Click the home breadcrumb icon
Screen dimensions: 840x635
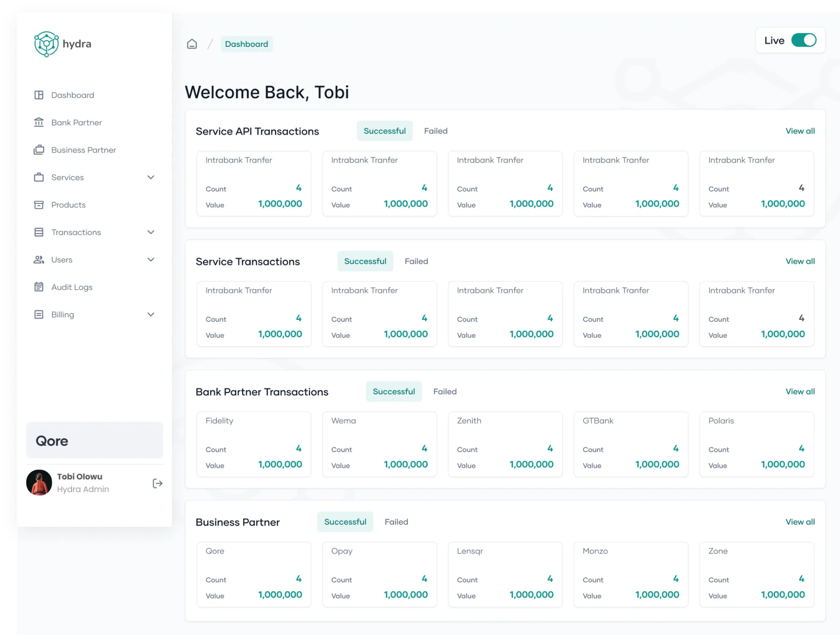(192, 44)
